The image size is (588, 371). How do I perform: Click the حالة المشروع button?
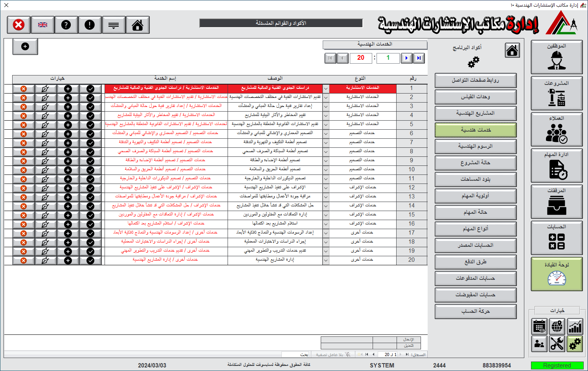click(476, 163)
